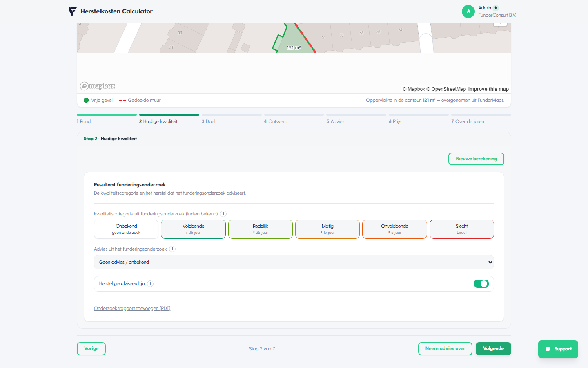Image resolution: width=588 pixels, height=368 pixels.
Task: Open the Improve this map link
Action: click(x=488, y=89)
